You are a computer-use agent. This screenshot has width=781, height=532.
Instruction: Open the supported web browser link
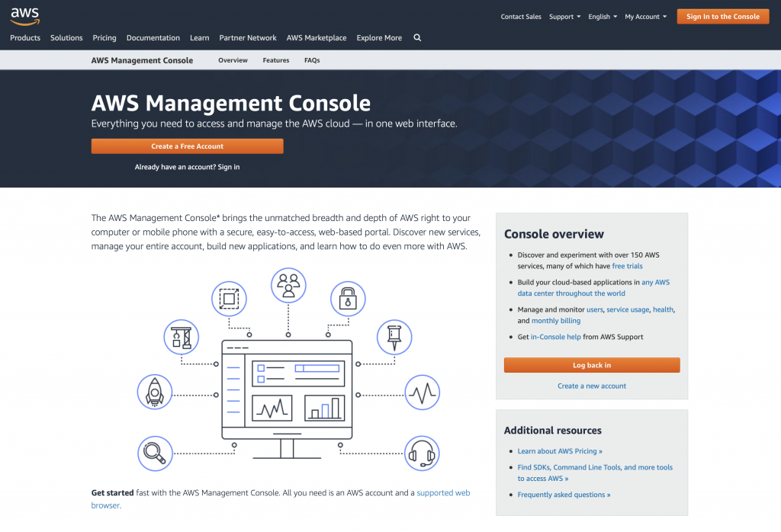(443, 492)
